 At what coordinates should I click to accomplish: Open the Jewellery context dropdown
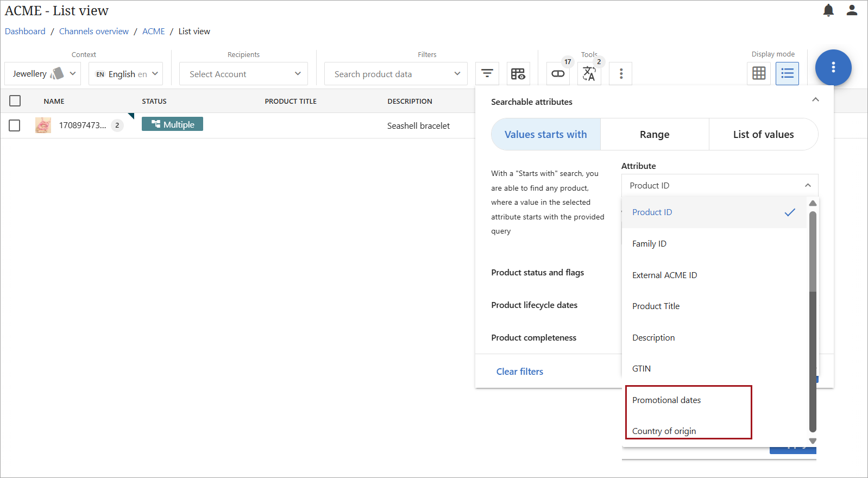pyautogui.click(x=43, y=74)
